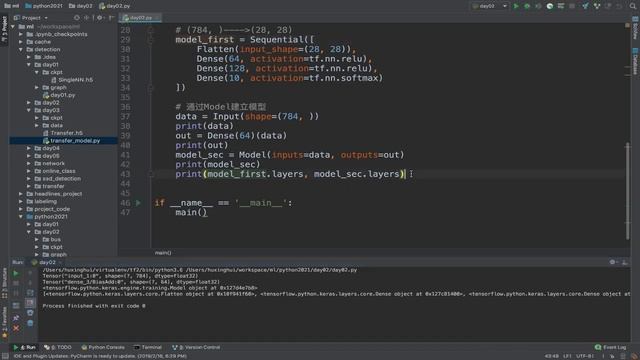The height and width of the screenshot is (360, 640).
Task: Click the line 43 print statement in the editor
Action: tap(290, 174)
